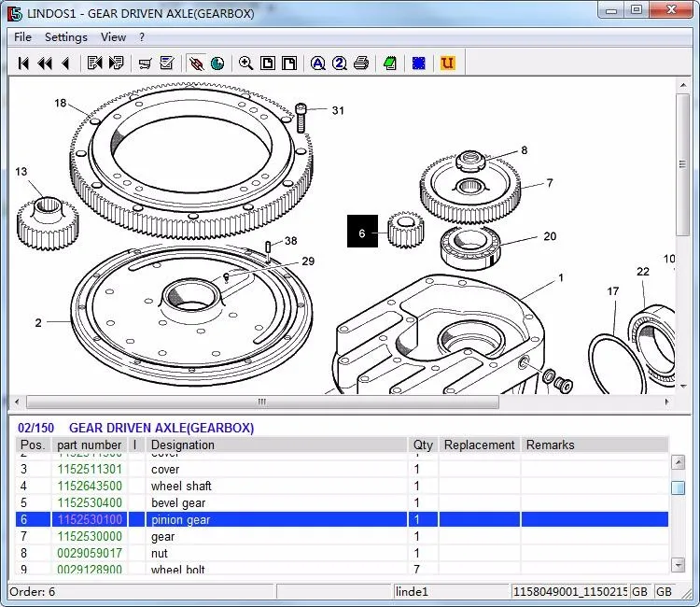Click the search icon marked with letter A
The image size is (700, 607).
coord(318,63)
